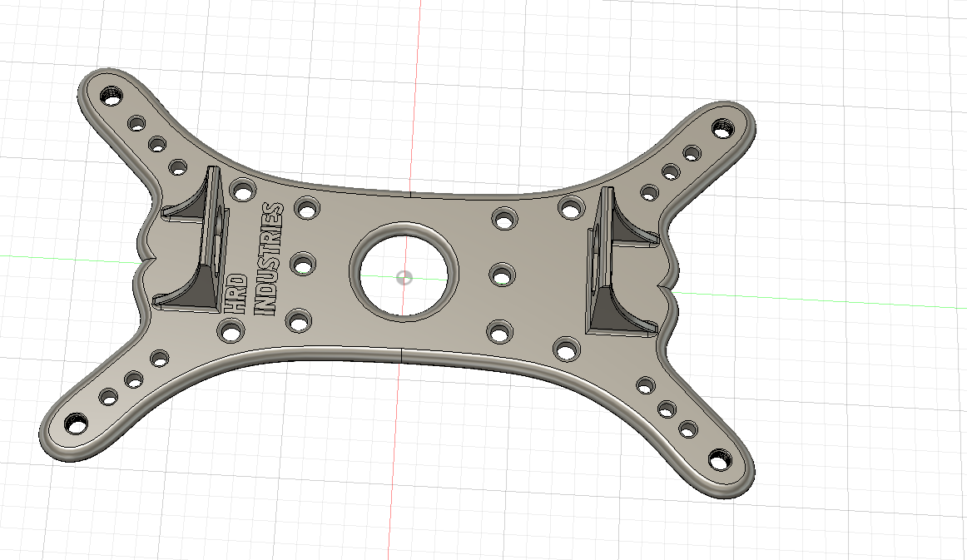This screenshot has height=560, width=967.
Task: Pick the threaded hole on upper-right arm tip
Action: click(723, 129)
